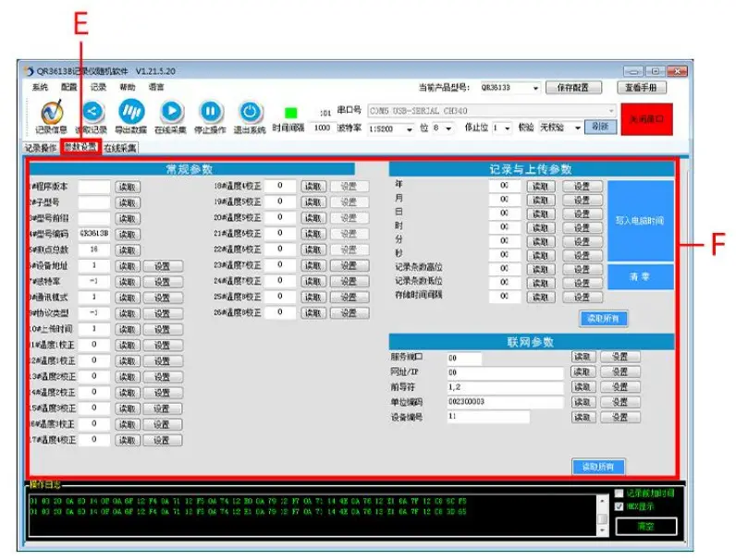The width and height of the screenshot is (736, 560).
Task: Click the 时间间隔 1000 input field
Action: tap(322, 128)
